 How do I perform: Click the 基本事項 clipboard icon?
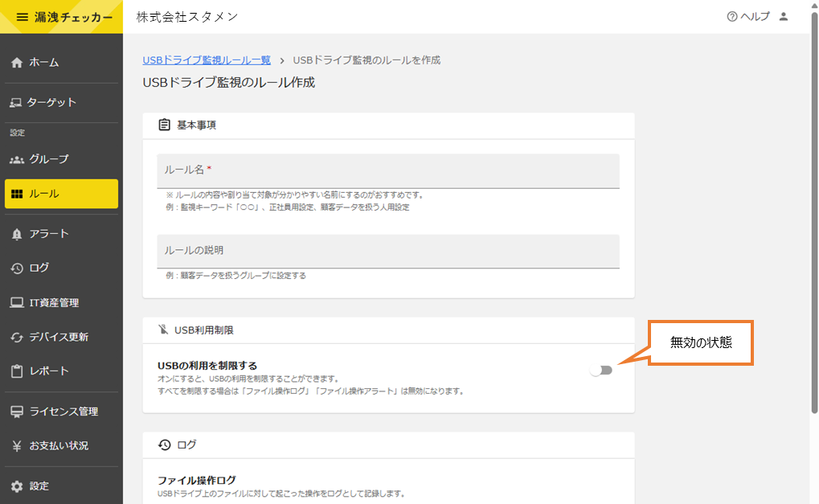pyautogui.click(x=165, y=125)
